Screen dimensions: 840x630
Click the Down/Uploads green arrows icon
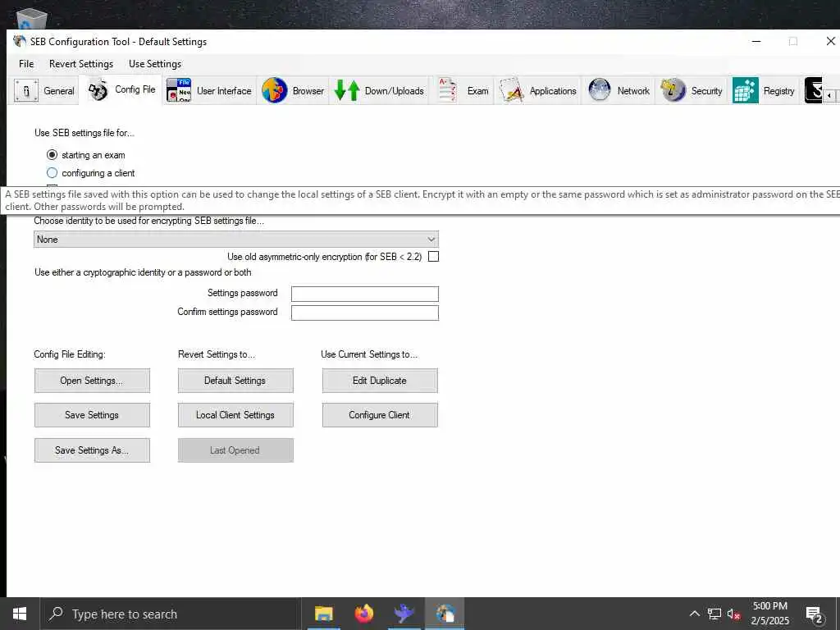[x=347, y=90]
